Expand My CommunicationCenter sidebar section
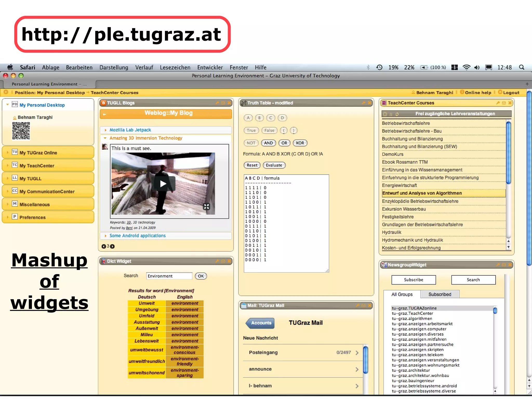The width and height of the screenshot is (532, 399). click(8, 191)
